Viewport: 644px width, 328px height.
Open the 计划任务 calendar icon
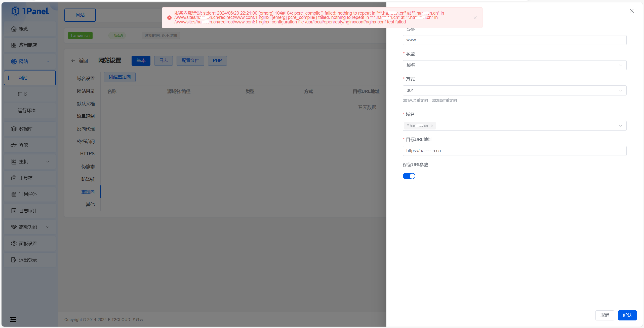[x=14, y=194]
